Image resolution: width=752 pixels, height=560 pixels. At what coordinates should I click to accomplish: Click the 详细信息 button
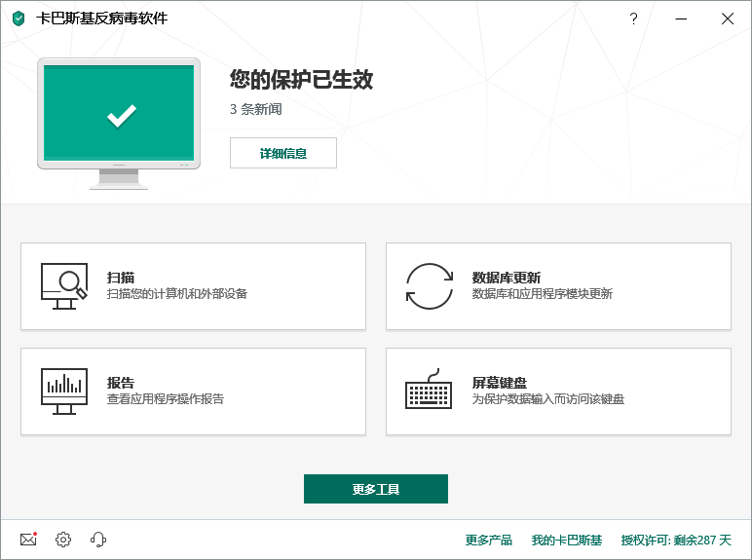tap(283, 153)
